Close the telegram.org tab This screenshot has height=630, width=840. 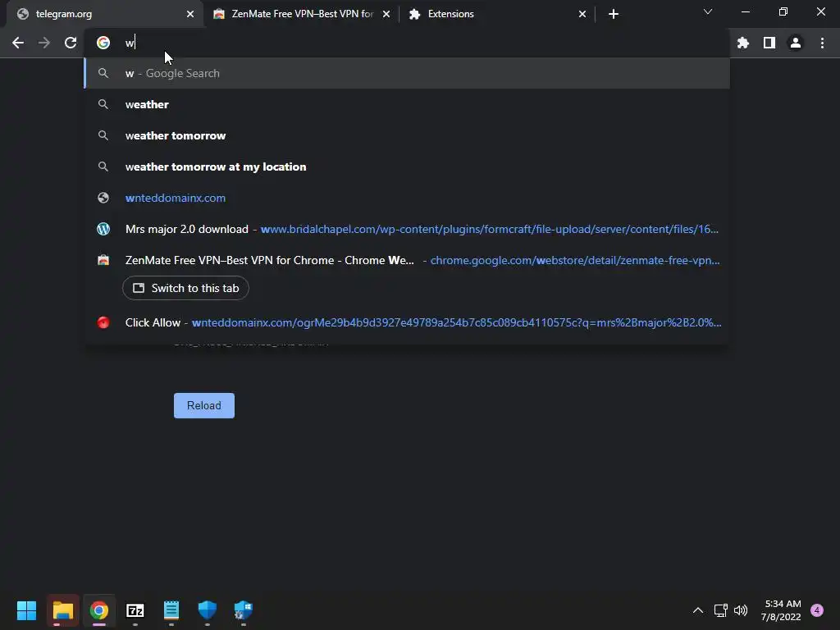point(190,14)
